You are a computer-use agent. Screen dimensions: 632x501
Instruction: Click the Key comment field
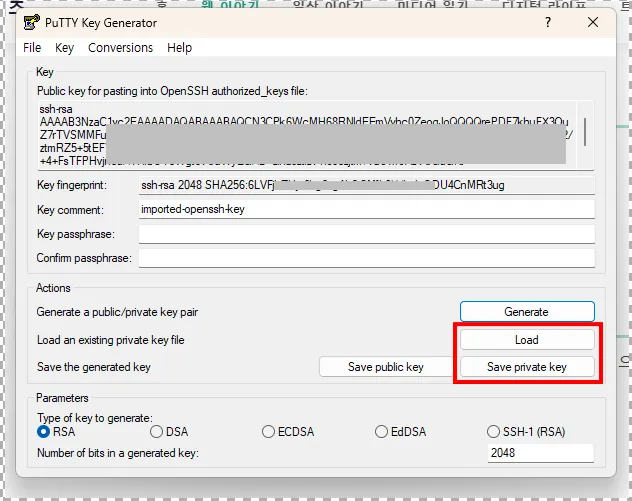[x=367, y=209]
